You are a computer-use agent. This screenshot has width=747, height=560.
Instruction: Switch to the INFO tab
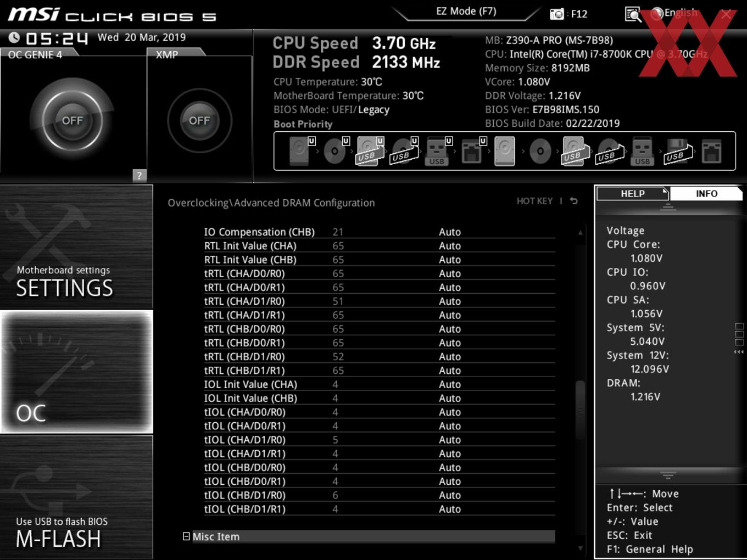click(x=706, y=194)
